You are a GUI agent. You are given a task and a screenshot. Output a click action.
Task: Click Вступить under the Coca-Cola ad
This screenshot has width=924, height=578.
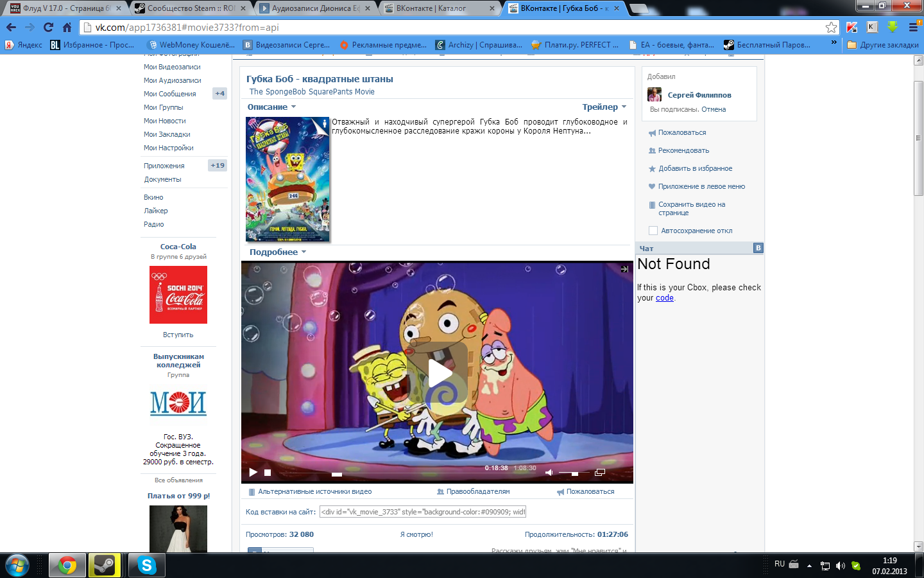(x=178, y=335)
